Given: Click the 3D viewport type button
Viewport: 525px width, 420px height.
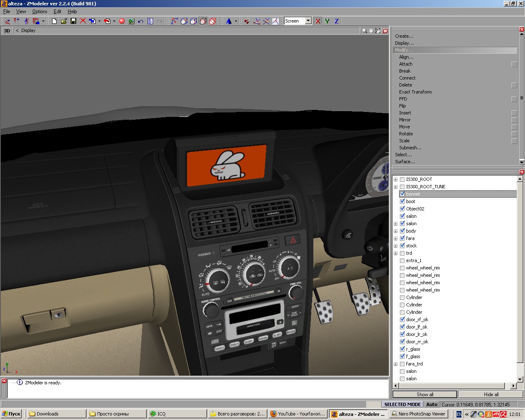Looking at the screenshot, I should tap(7, 31).
